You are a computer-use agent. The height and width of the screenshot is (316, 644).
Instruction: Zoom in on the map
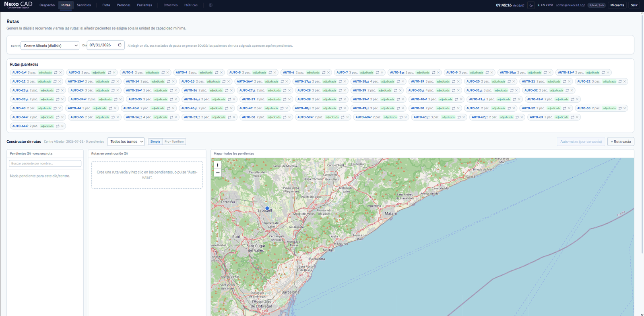pos(218,165)
